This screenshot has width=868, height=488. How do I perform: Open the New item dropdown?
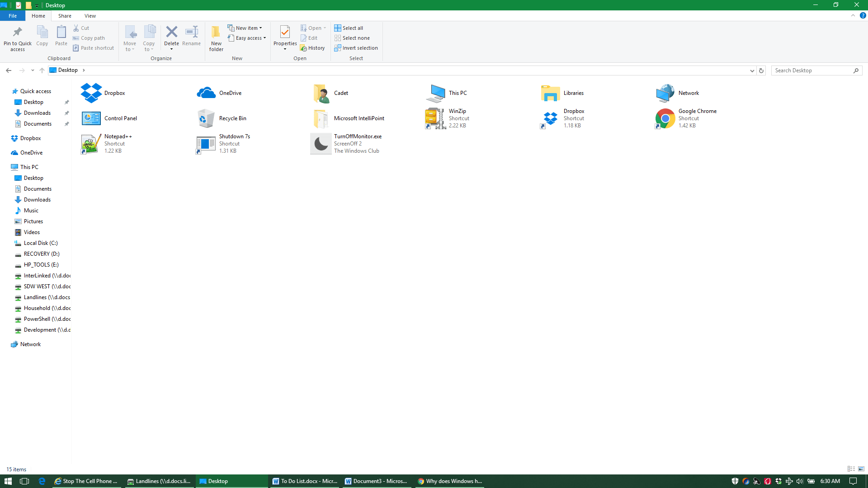pyautogui.click(x=245, y=28)
